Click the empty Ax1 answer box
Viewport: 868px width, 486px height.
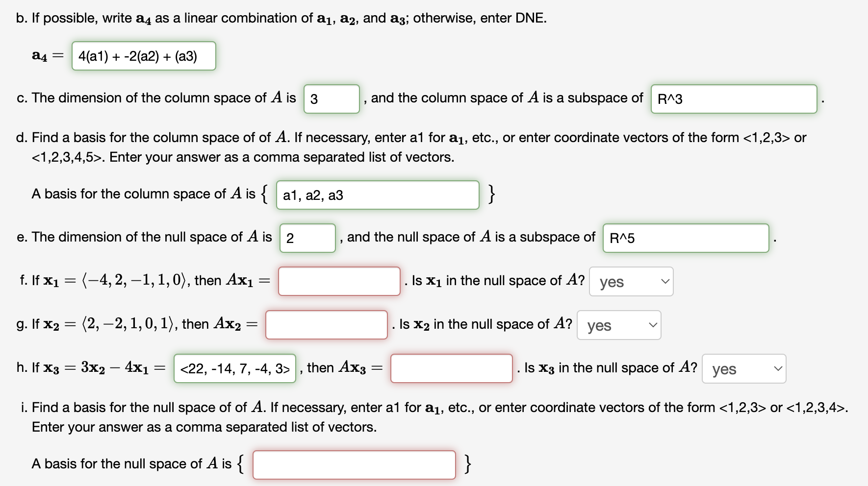[x=338, y=281]
